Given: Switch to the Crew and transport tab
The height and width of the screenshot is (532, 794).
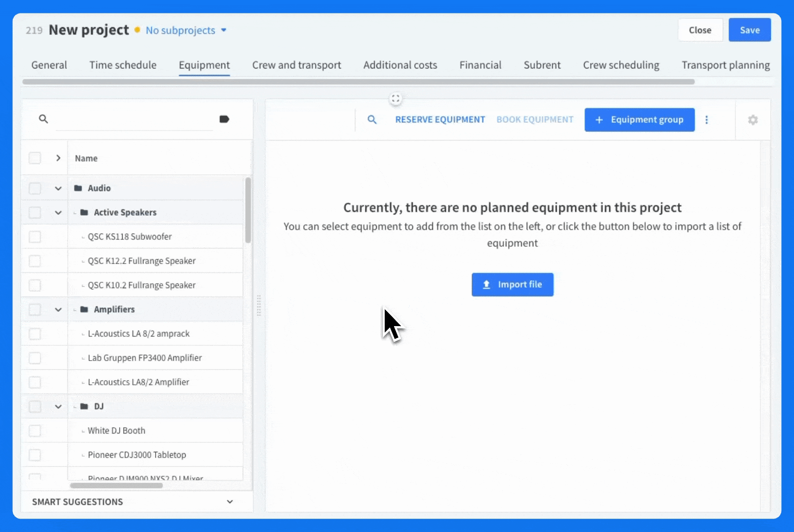Looking at the screenshot, I should [x=297, y=65].
